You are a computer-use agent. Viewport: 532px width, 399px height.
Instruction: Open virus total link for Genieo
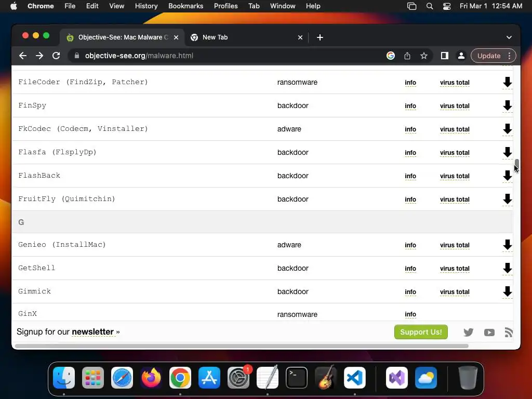[455, 245]
